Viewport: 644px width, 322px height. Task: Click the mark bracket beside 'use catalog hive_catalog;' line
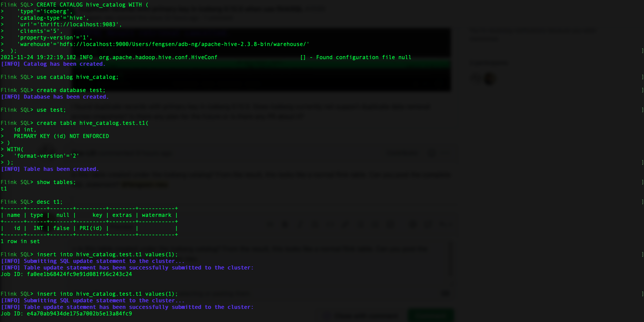coord(643,77)
